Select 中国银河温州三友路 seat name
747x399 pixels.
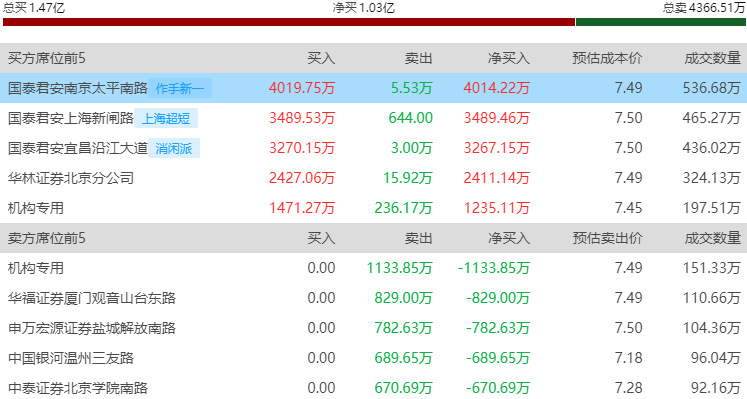click(x=71, y=358)
